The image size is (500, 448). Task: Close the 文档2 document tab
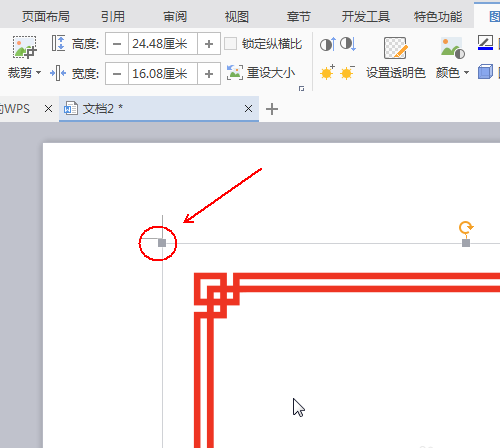pyautogui.click(x=248, y=109)
